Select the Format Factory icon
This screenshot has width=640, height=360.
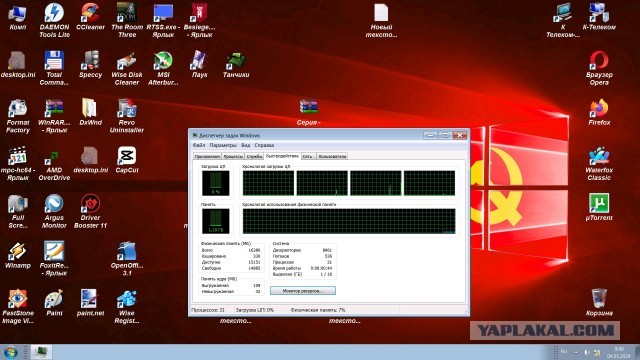(x=18, y=116)
